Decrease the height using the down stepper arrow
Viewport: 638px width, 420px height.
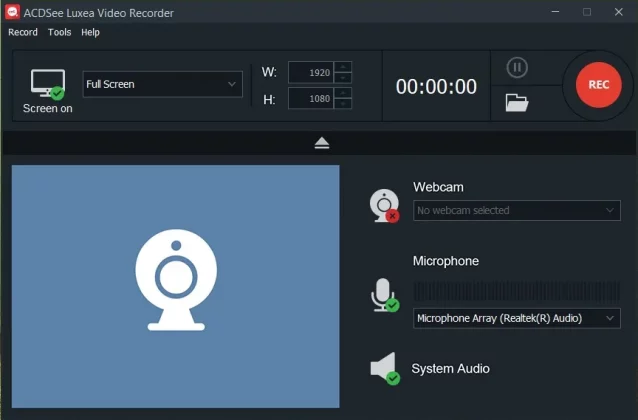343,105
